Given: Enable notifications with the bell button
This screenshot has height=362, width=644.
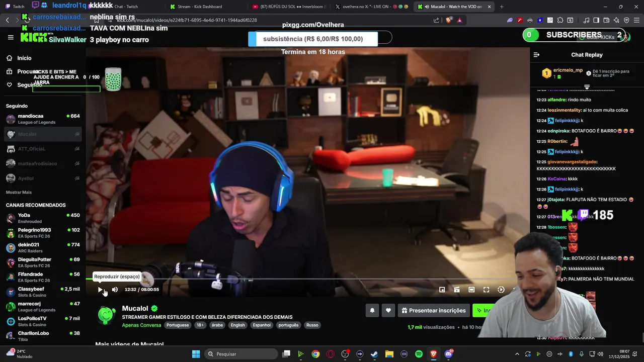Looking at the screenshot, I should (372, 311).
